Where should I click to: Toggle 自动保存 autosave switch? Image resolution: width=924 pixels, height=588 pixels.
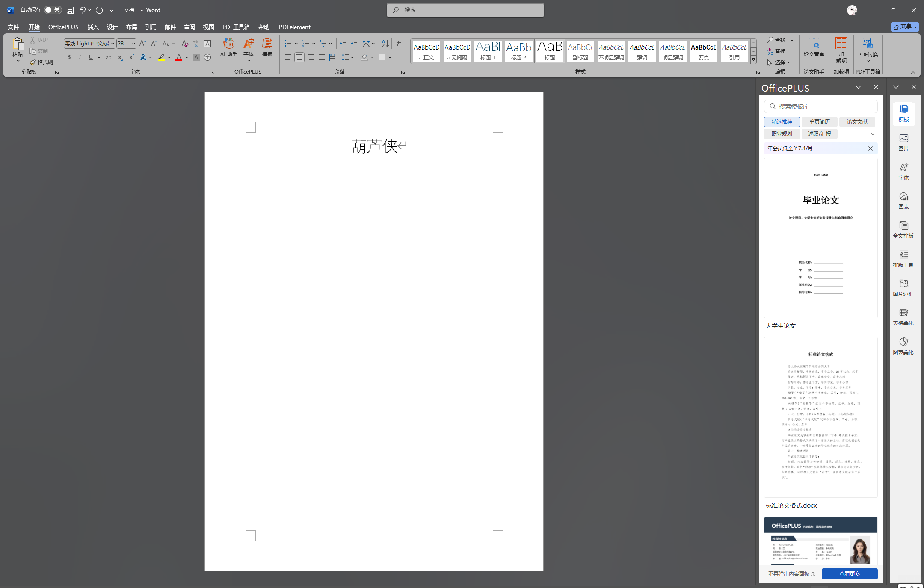(x=53, y=10)
